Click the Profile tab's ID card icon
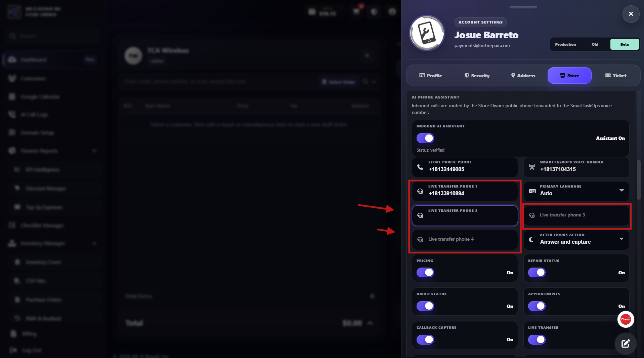This screenshot has height=358, width=644. 422,75
